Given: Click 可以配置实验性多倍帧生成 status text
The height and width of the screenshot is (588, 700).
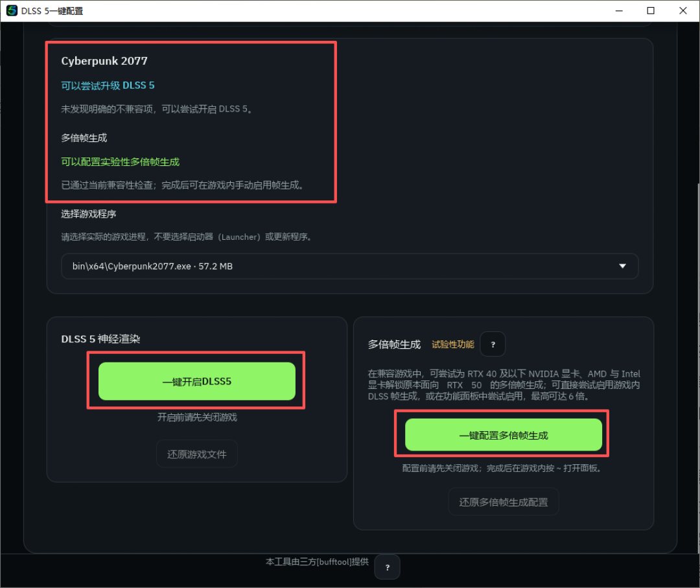Looking at the screenshot, I should 120,161.
